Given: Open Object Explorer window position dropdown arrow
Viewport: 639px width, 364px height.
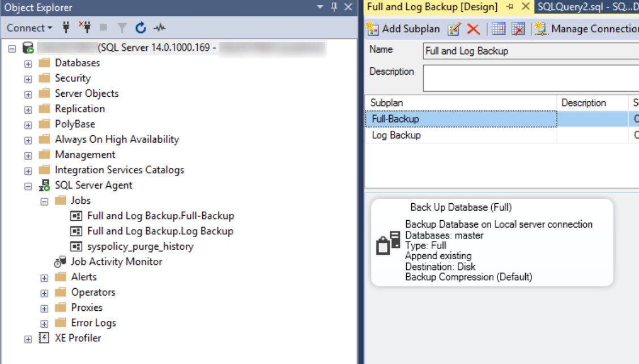Looking at the screenshot, I should pyautogui.click(x=320, y=7).
